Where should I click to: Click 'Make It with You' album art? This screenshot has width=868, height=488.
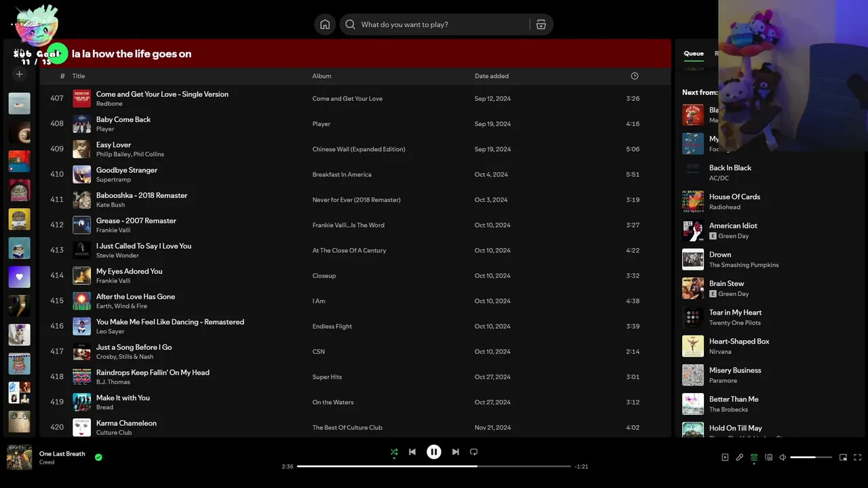82,402
